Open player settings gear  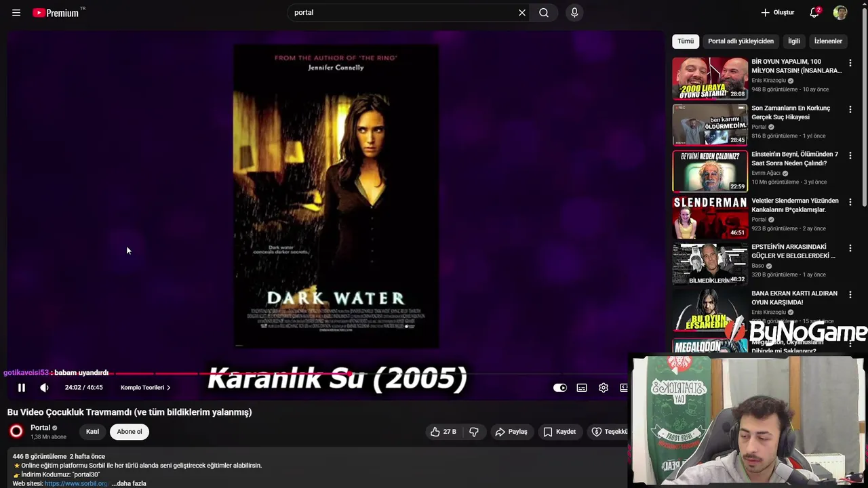click(604, 388)
